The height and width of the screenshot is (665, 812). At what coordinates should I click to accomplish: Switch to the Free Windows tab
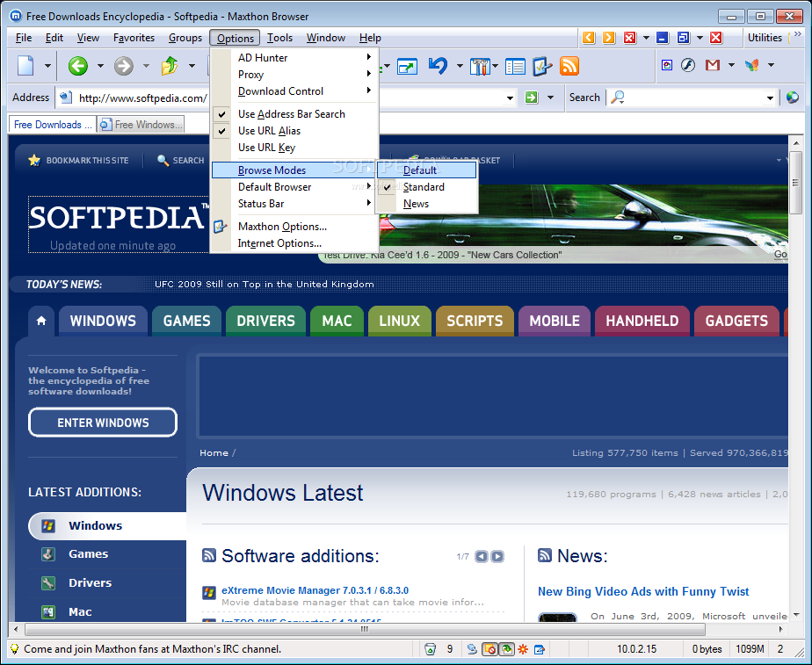click(141, 125)
